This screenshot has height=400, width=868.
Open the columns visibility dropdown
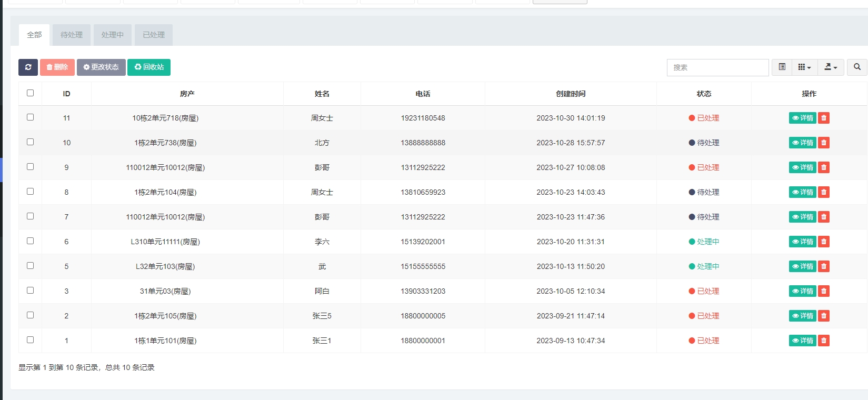point(804,67)
